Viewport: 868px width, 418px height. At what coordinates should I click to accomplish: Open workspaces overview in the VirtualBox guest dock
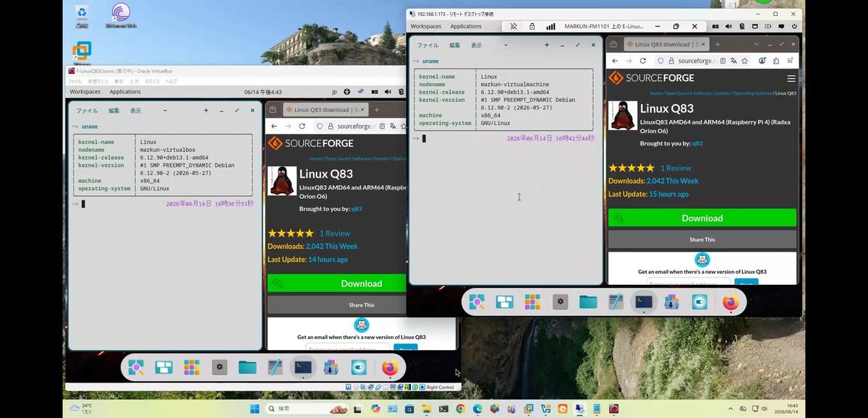click(x=163, y=367)
